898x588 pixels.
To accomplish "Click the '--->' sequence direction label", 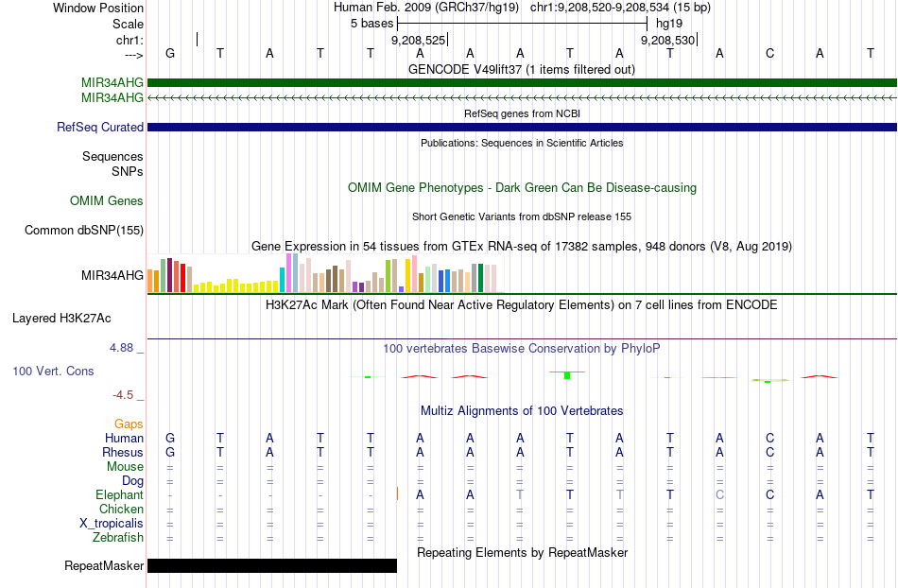I will 133,55.
